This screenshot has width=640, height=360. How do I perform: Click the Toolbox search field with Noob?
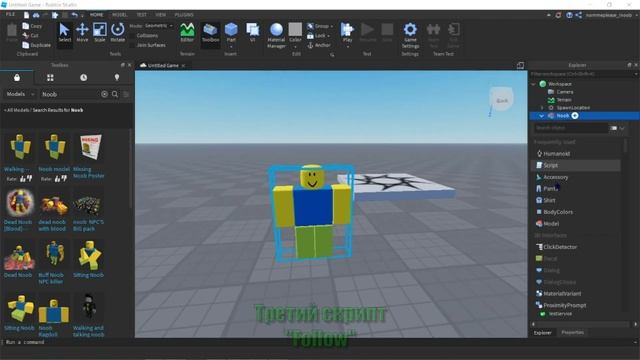pyautogui.click(x=70, y=94)
